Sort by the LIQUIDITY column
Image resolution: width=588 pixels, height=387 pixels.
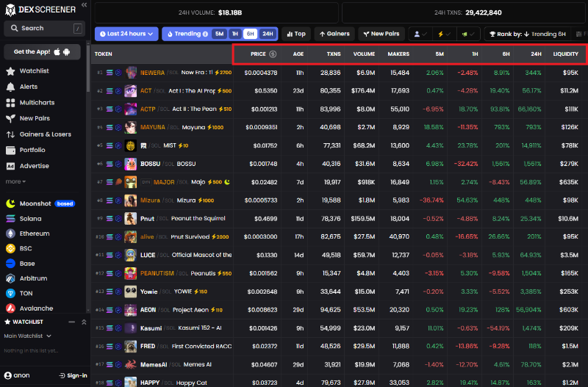(x=565, y=54)
